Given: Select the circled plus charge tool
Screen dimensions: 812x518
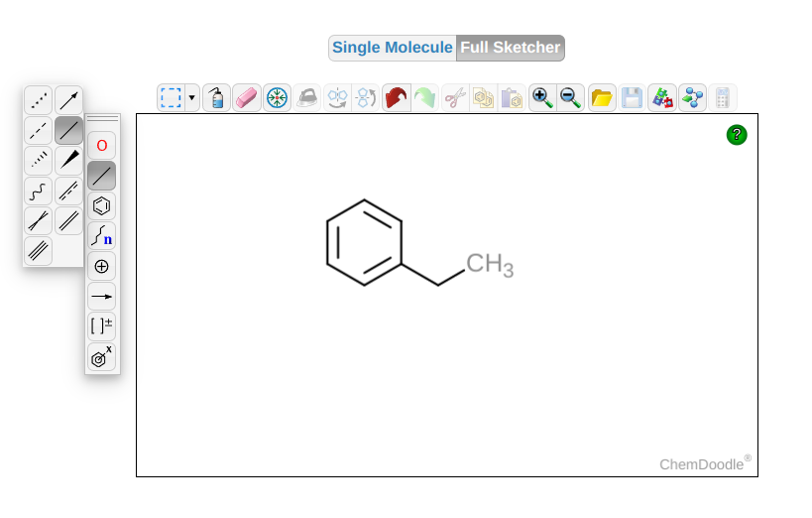Looking at the screenshot, I should 101,267.
